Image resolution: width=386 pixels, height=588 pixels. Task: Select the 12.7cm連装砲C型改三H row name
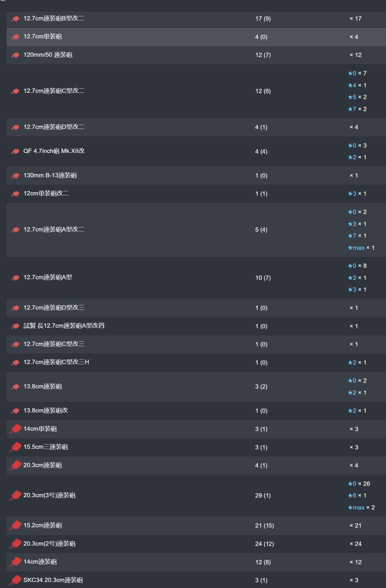(56, 362)
